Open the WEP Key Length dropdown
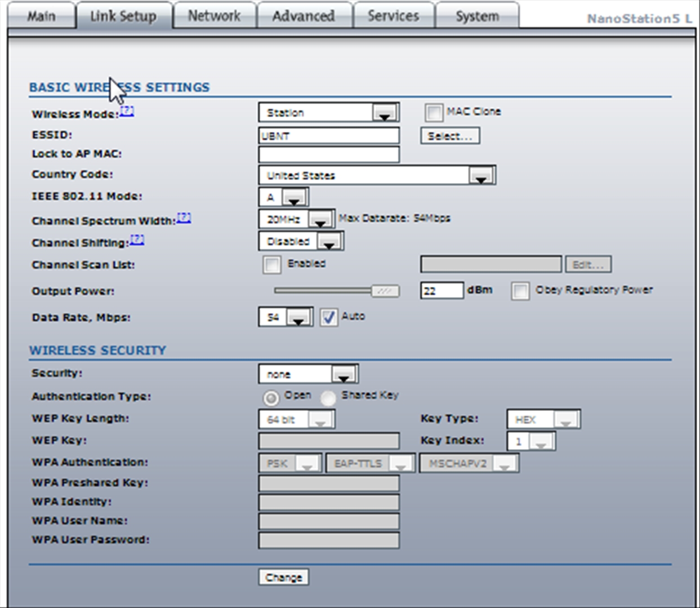Screen dimensions: 700x608 click(x=297, y=419)
